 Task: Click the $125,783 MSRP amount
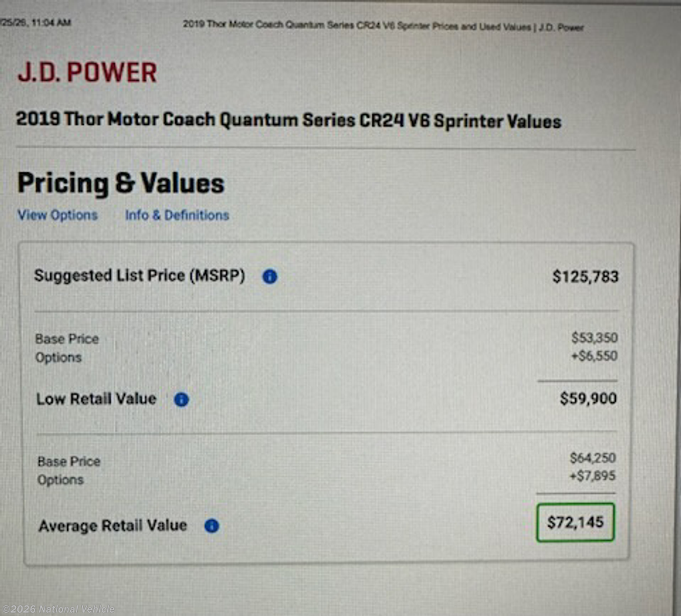point(585,277)
